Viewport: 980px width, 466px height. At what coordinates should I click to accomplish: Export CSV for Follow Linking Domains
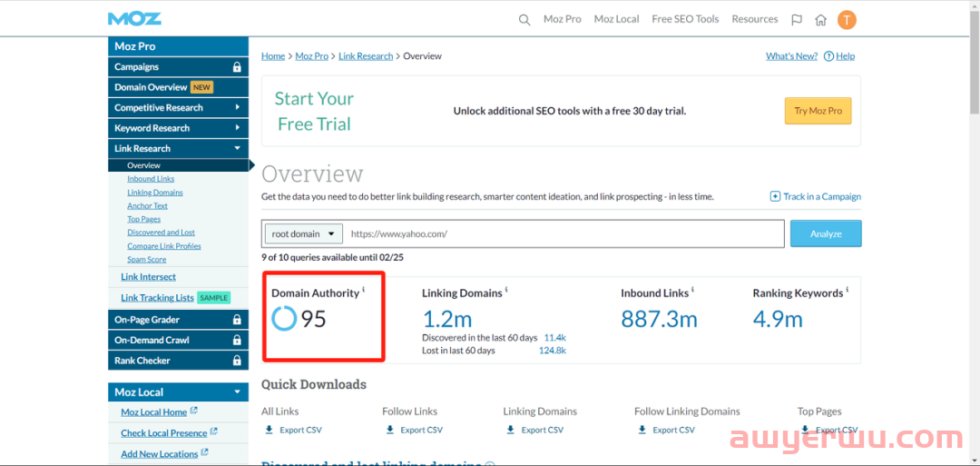click(673, 430)
